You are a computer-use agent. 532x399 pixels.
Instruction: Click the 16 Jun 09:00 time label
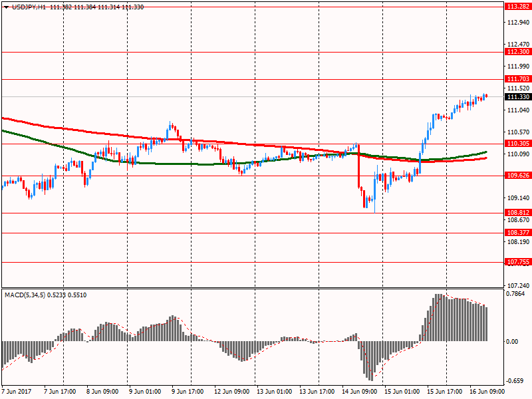point(487,391)
